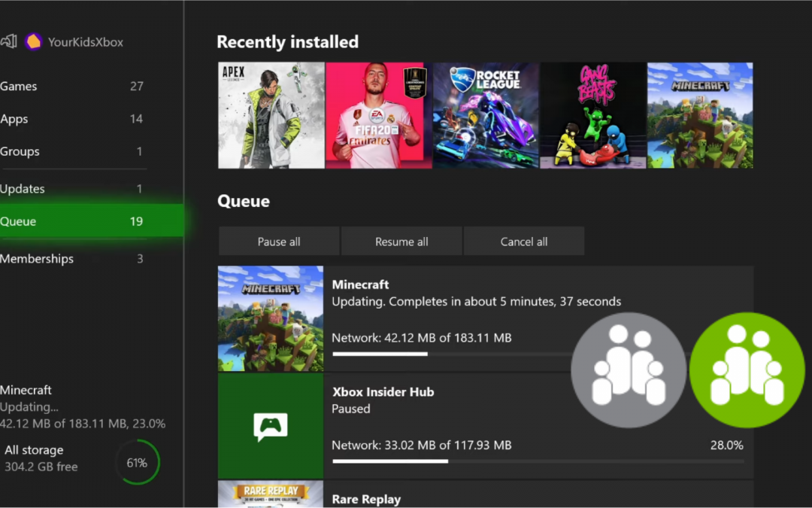Click the Resume all button
The image size is (812, 508).
(401, 241)
